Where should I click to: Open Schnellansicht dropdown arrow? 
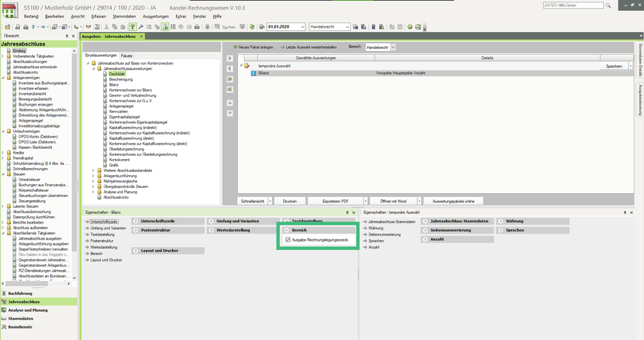pos(270,201)
